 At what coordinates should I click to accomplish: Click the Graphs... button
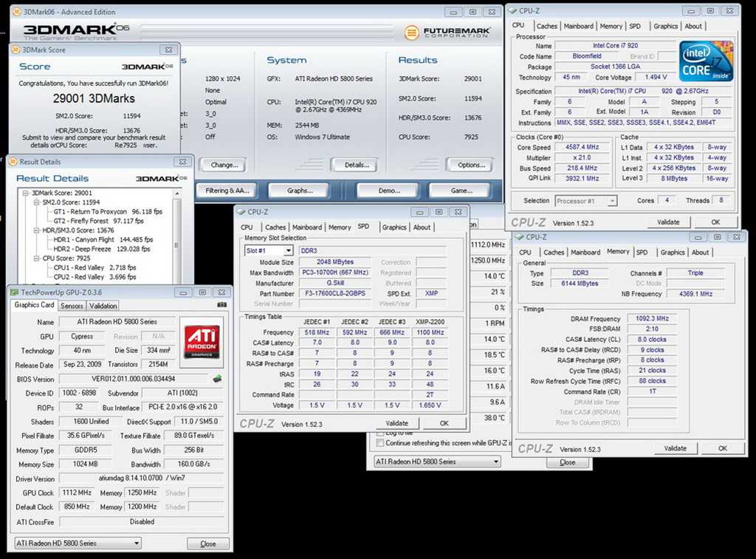click(x=300, y=191)
